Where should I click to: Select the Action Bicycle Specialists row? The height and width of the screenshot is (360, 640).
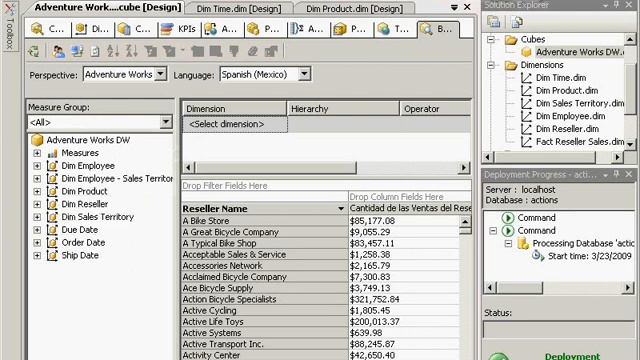pyautogui.click(x=264, y=299)
